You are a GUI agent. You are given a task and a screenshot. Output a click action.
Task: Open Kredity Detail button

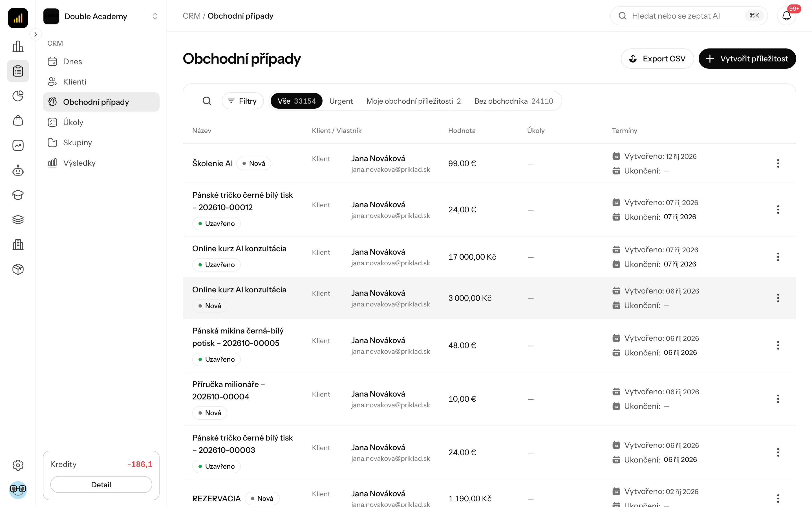pos(101,484)
